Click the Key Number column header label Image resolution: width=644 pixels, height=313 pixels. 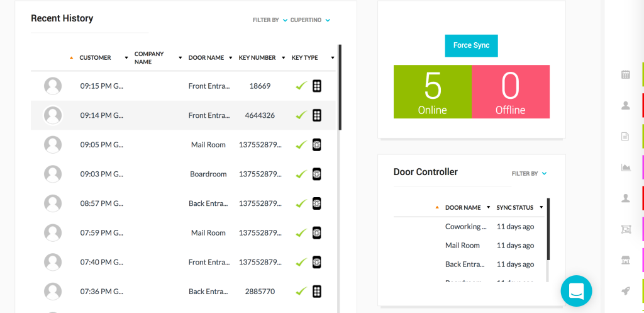(257, 58)
